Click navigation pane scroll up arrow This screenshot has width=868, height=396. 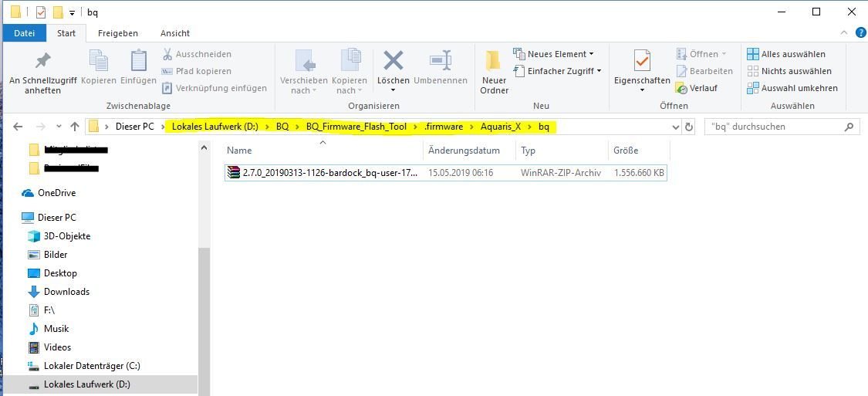pyautogui.click(x=204, y=148)
